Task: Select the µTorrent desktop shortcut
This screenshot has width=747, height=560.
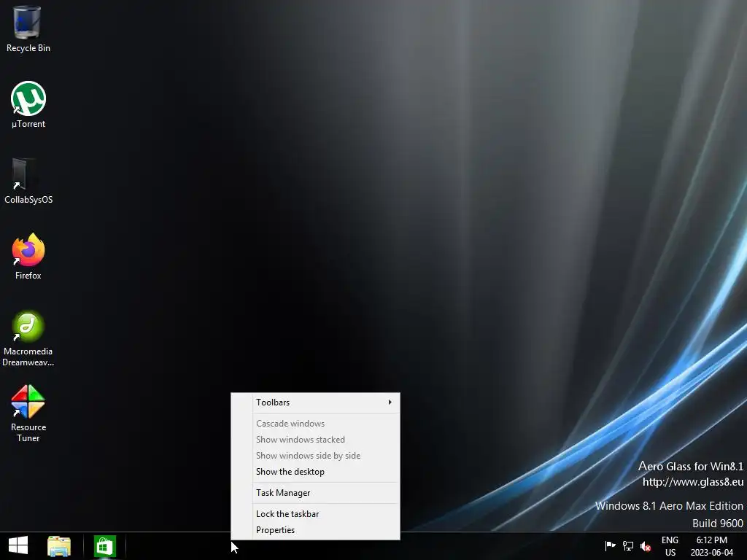Action: click(28, 105)
